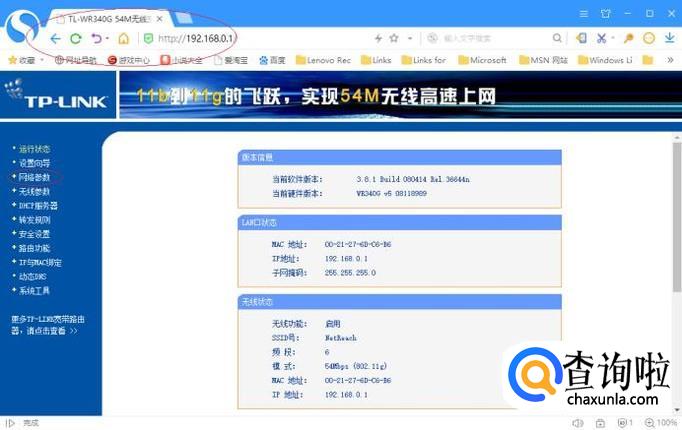This screenshot has height=430, width=682.
Task: Open DHCP服务器 in the sidebar menu
Action: (x=38, y=206)
